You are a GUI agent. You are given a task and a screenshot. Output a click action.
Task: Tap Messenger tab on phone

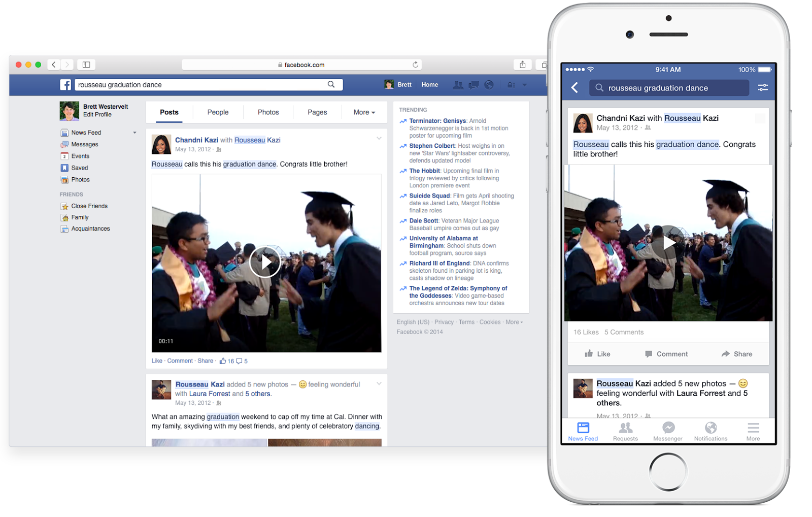pos(668,432)
